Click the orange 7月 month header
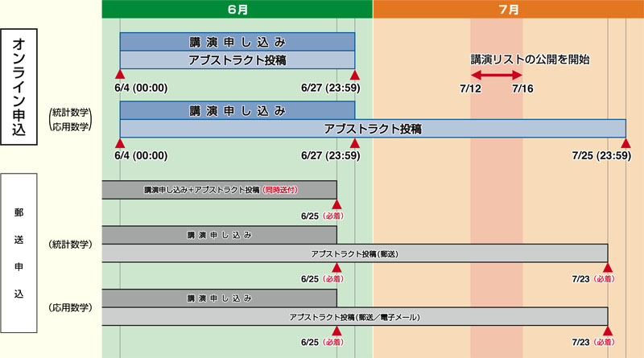This screenshot has height=358, width=644. 508,9
